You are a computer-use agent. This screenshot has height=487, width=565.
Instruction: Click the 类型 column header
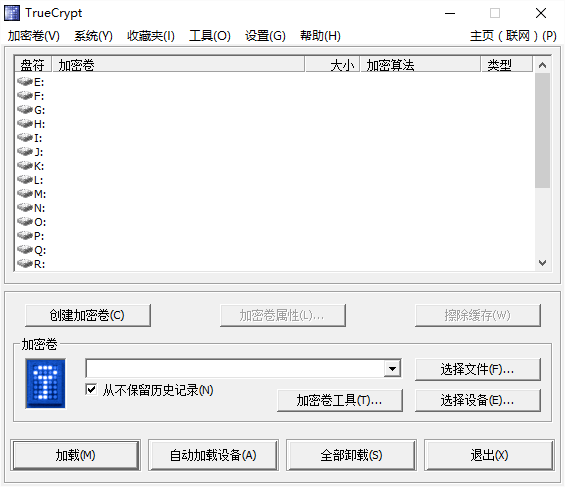pos(507,65)
